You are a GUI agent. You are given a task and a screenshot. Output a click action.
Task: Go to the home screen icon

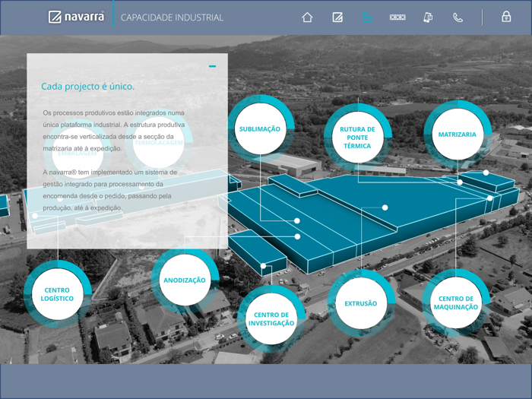pyautogui.click(x=307, y=17)
